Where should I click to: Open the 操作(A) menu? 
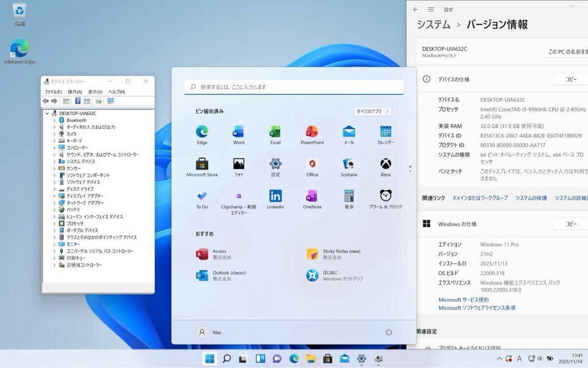(75, 92)
